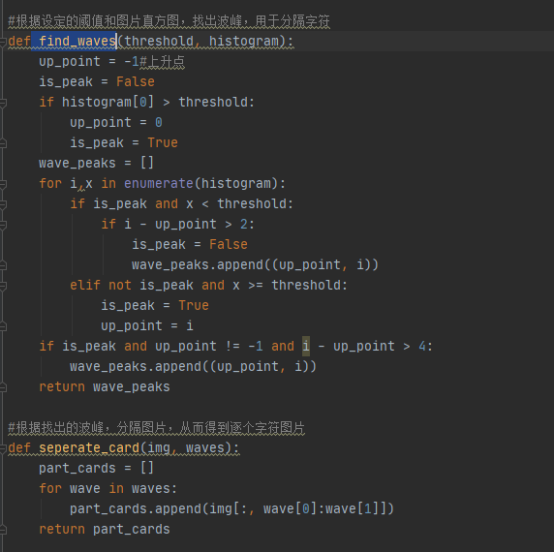Place cursor on 'up_point = -1' assignment

(x=89, y=61)
